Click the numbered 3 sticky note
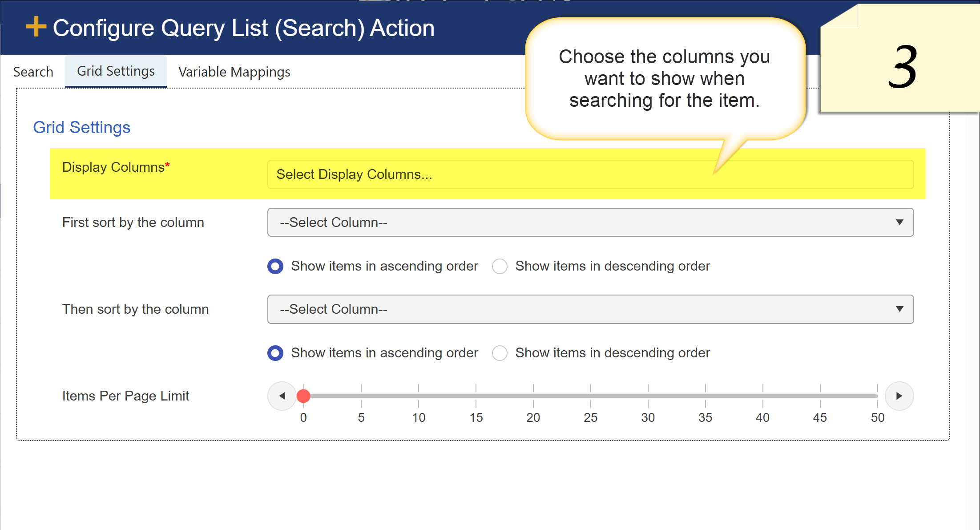 902,67
